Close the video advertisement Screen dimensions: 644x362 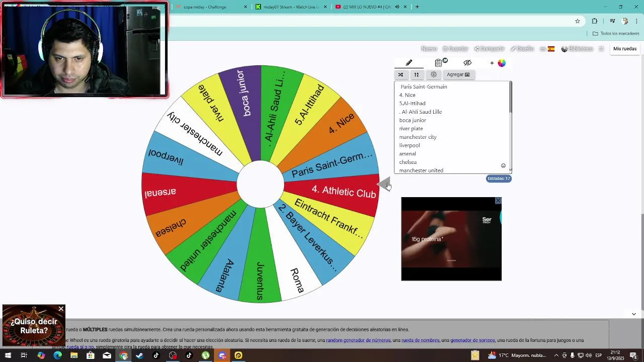(498, 201)
